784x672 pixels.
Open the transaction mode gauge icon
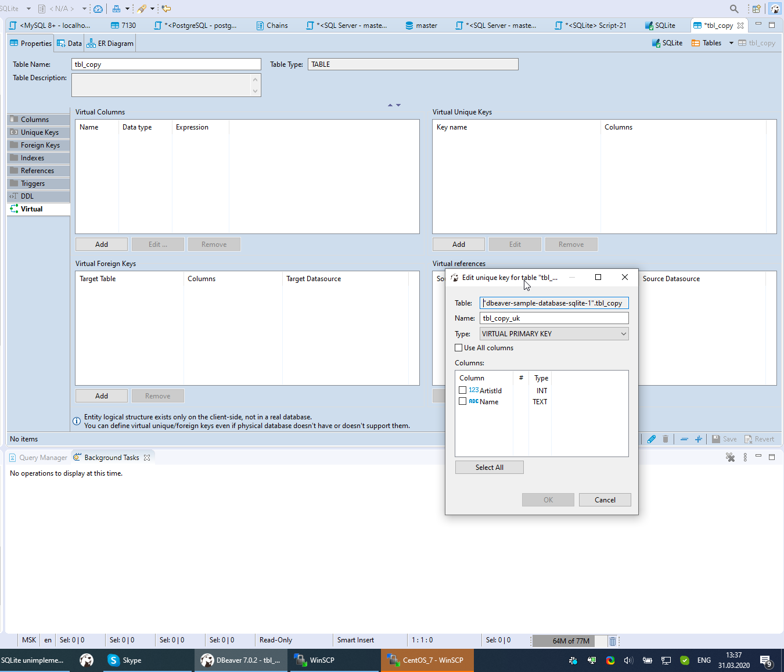coord(98,8)
